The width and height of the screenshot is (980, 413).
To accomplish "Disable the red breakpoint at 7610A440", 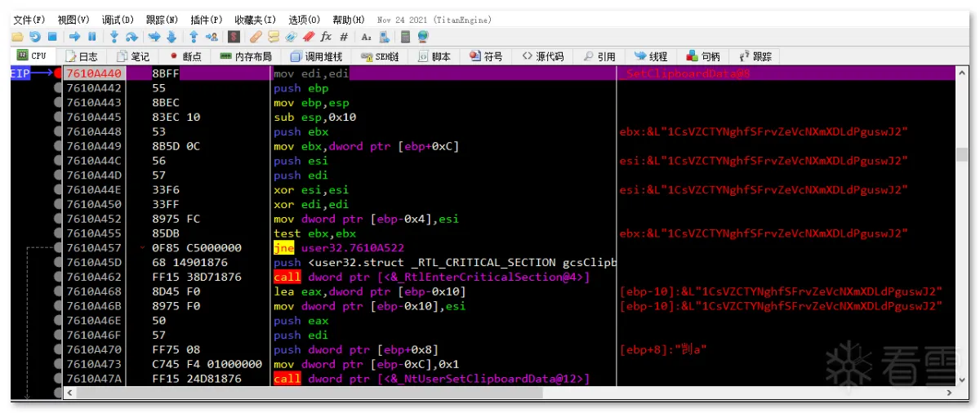I will click(x=58, y=73).
